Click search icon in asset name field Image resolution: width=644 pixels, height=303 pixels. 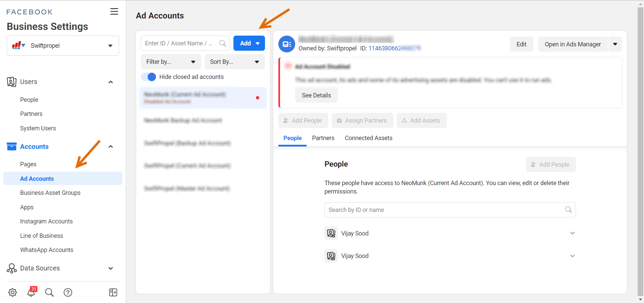pyautogui.click(x=222, y=43)
